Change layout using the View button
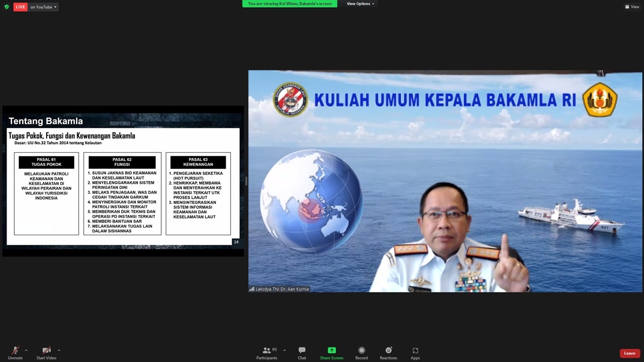 (x=632, y=7)
